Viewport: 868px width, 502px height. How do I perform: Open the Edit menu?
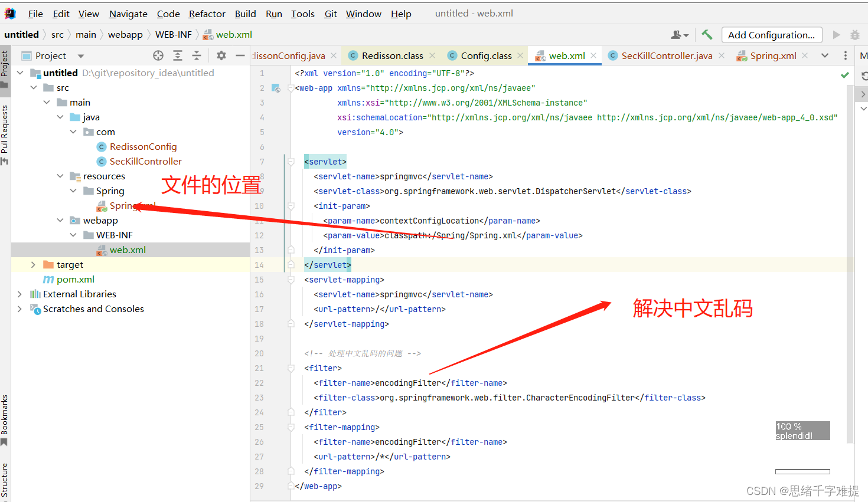[61, 14]
